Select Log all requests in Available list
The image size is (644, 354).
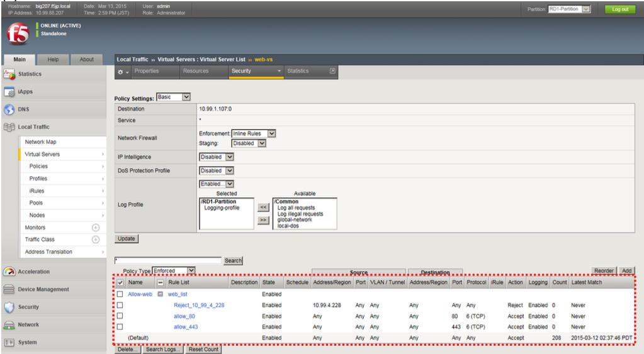point(296,208)
